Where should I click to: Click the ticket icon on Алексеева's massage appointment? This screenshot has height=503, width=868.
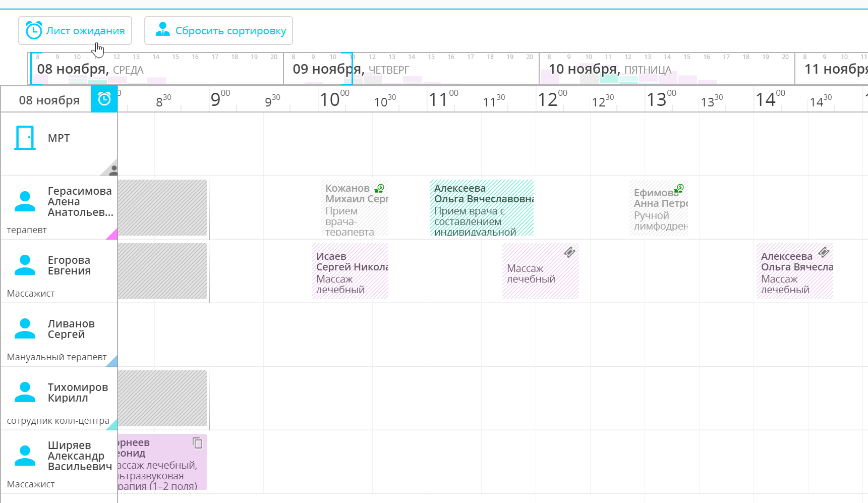click(x=824, y=252)
